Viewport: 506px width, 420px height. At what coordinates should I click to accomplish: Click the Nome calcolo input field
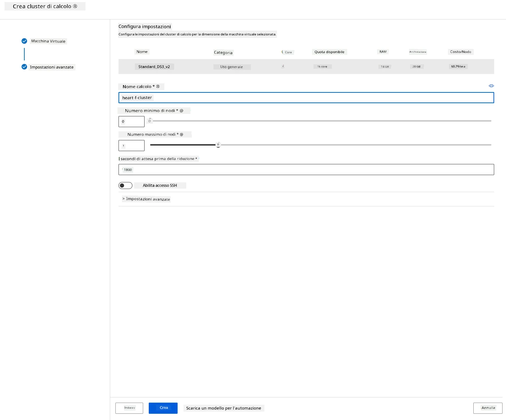306,98
